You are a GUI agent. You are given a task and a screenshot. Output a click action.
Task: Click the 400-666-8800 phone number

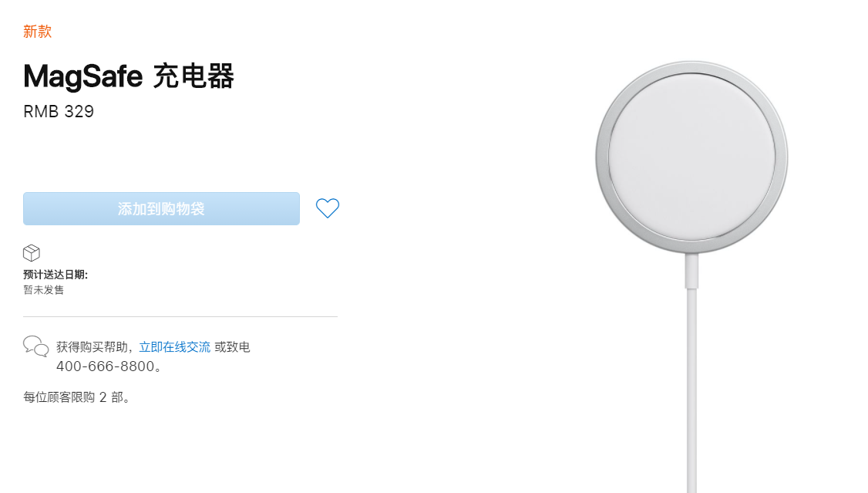[x=106, y=366]
